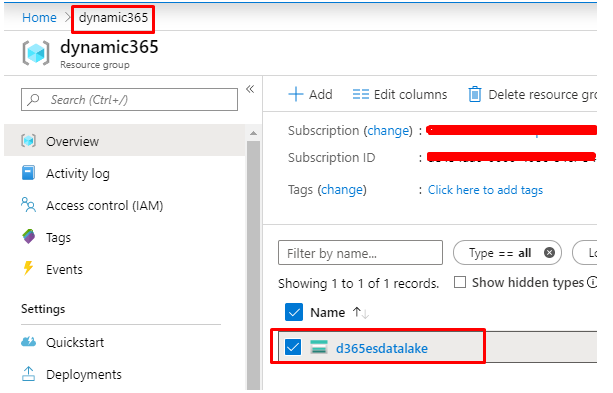Click the Type == all filter pill
The height and width of the screenshot is (393, 613).
pos(507,253)
